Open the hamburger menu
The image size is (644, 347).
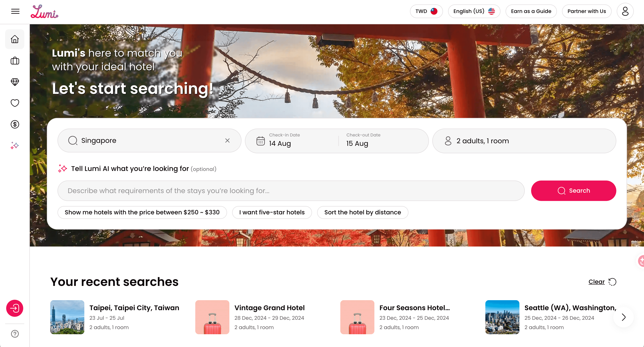pyautogui.click(x=15, y=11)
